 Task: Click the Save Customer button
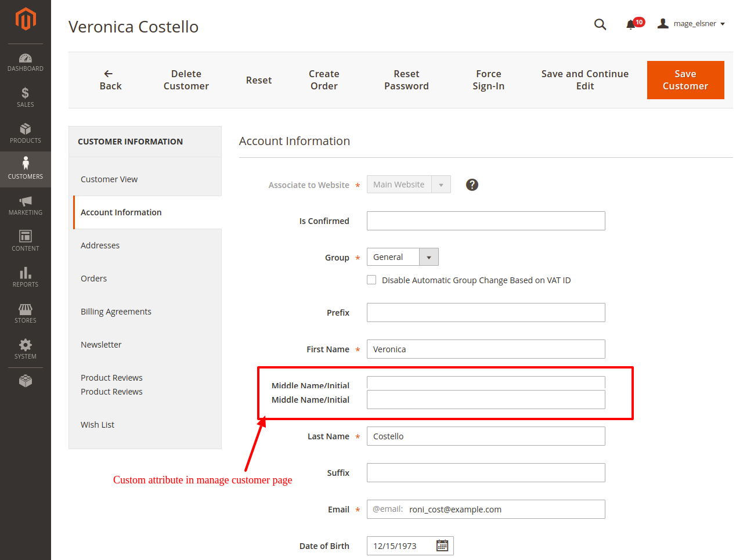pyautogui.click(x=685, y=80)
